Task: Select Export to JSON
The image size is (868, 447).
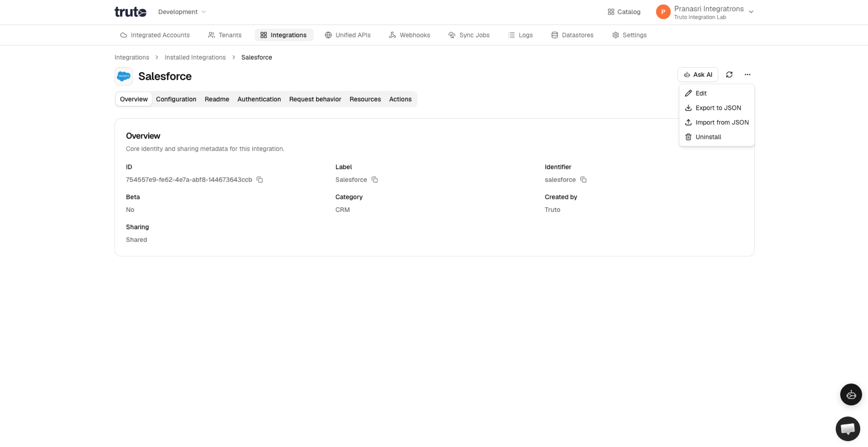Action: coord(717,108)
